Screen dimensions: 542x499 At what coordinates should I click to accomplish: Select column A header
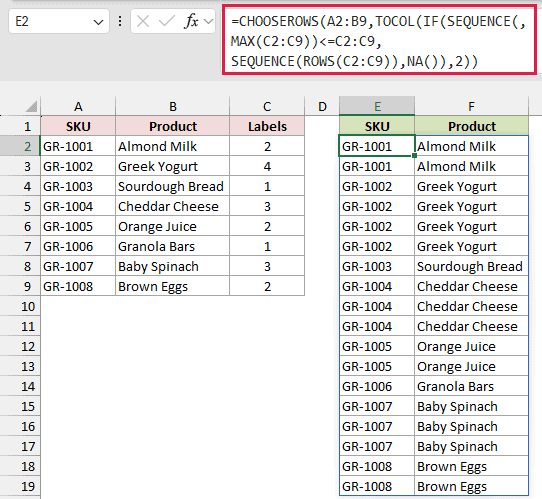pyautogui.click(x=78, y=106)
